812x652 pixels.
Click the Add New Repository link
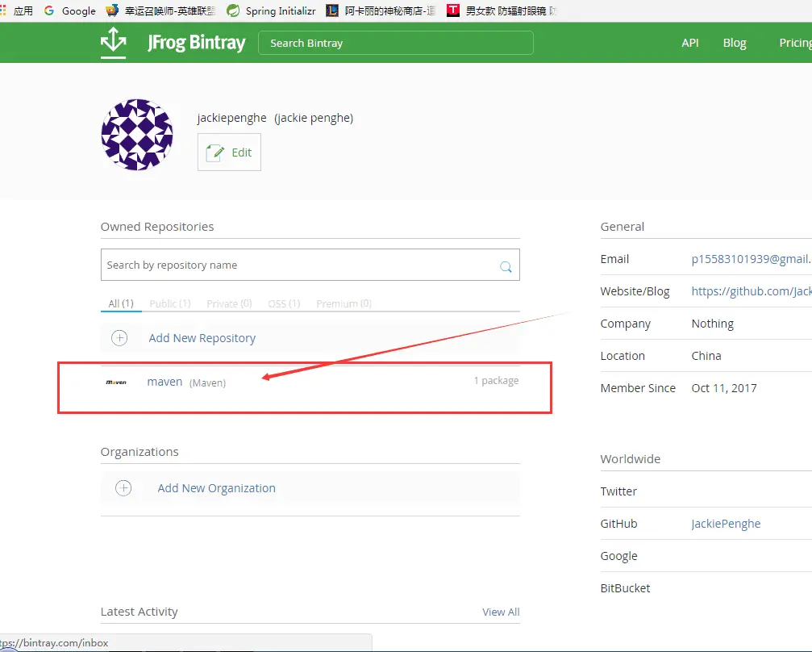pyautogui.click(x=202, y=338)
